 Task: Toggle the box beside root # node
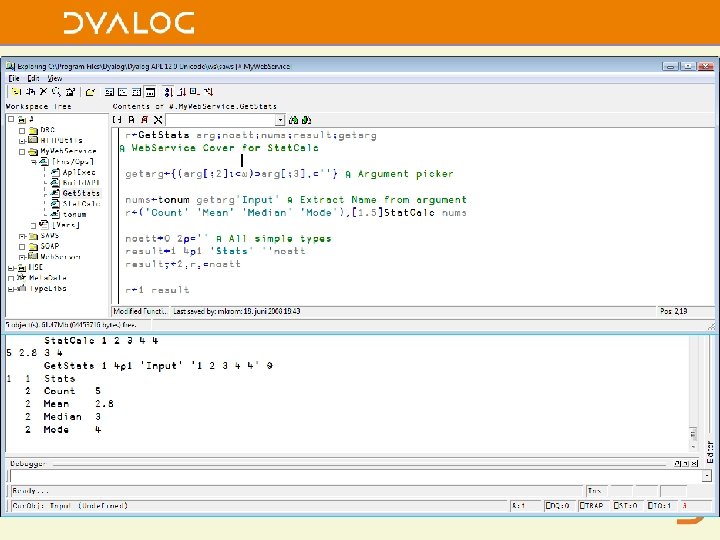pos(11,119)
